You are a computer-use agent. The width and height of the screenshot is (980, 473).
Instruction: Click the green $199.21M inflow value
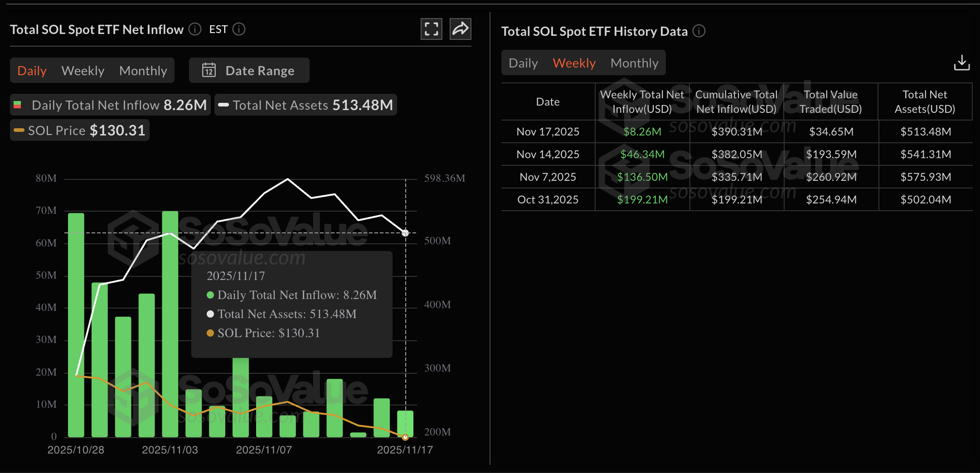tap(642, 199)
